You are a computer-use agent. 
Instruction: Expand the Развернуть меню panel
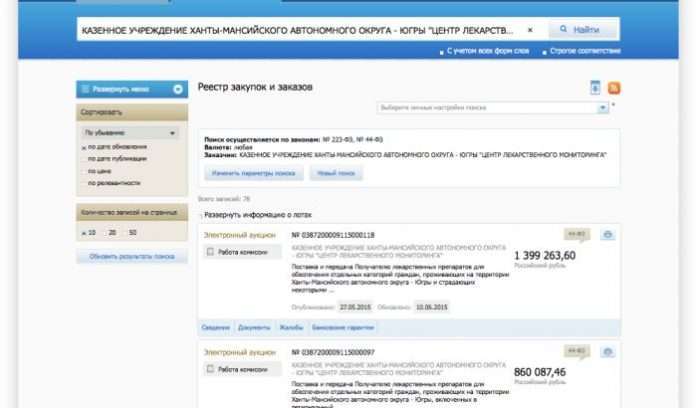132,89
